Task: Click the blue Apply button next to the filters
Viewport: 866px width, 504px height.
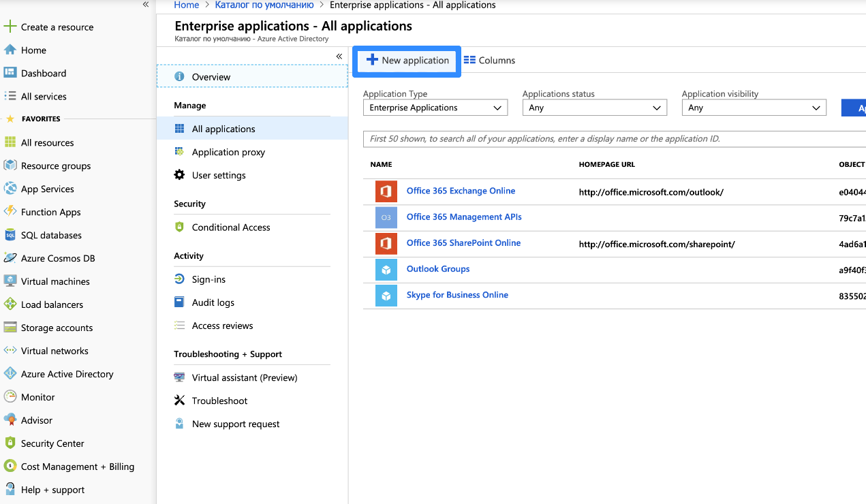Action: coord(854,108)
